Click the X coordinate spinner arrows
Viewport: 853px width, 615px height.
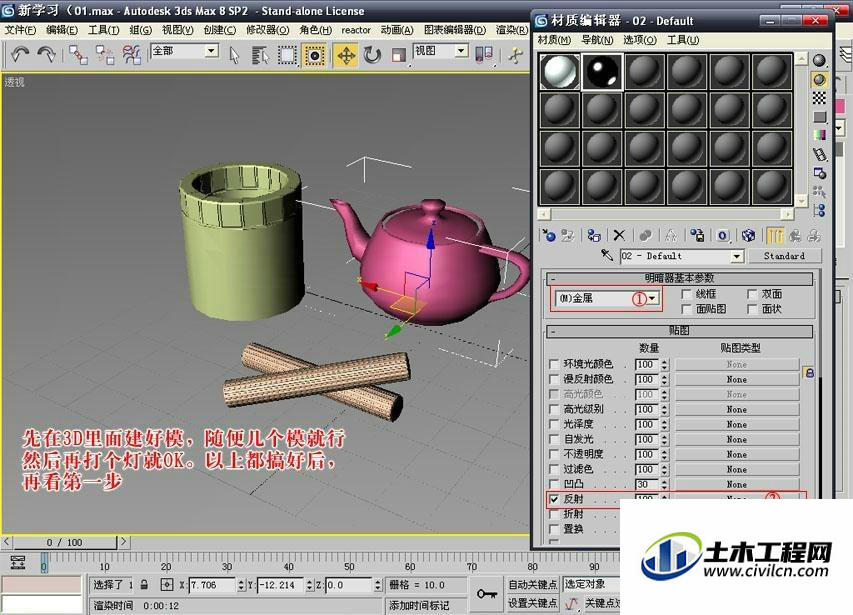[x=242, y=585]
